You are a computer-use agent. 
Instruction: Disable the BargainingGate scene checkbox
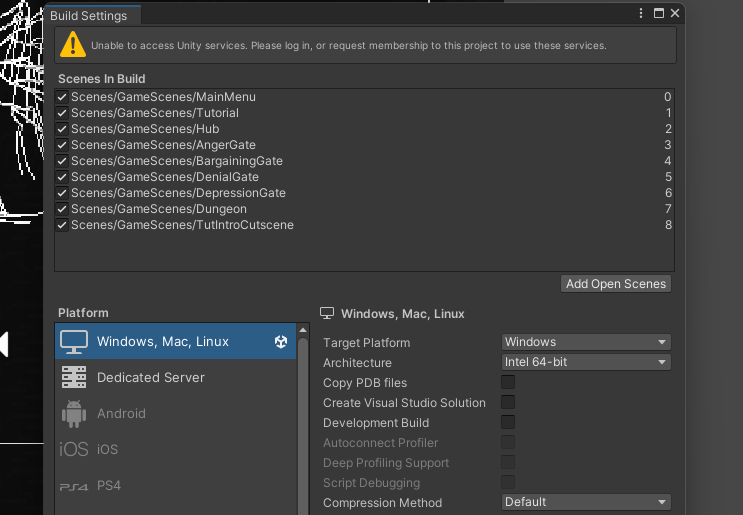coord(62,161)
